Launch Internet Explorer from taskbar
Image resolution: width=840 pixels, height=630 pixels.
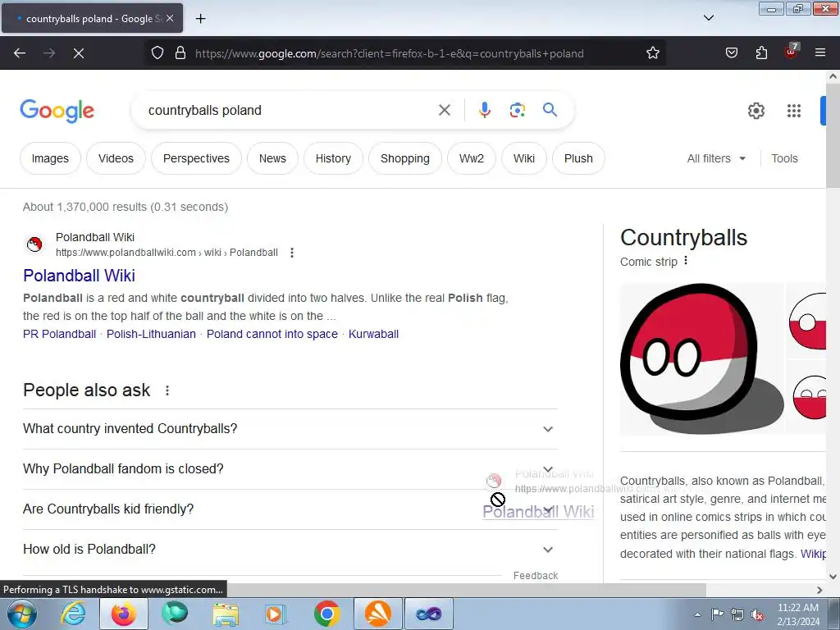click(73, 614)
